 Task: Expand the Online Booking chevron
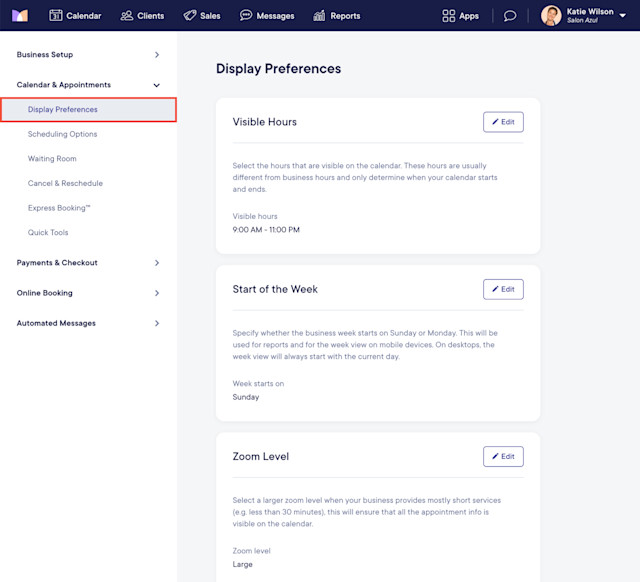(157, 293)
